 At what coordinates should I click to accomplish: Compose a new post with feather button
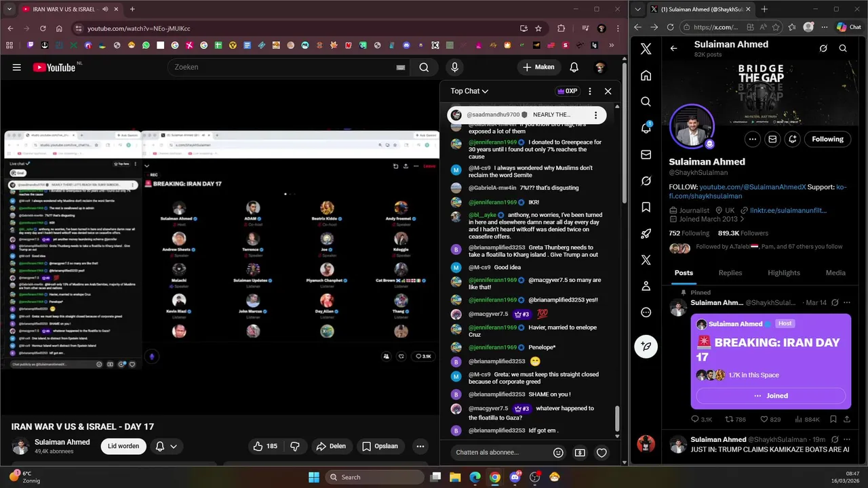point(646,346)
